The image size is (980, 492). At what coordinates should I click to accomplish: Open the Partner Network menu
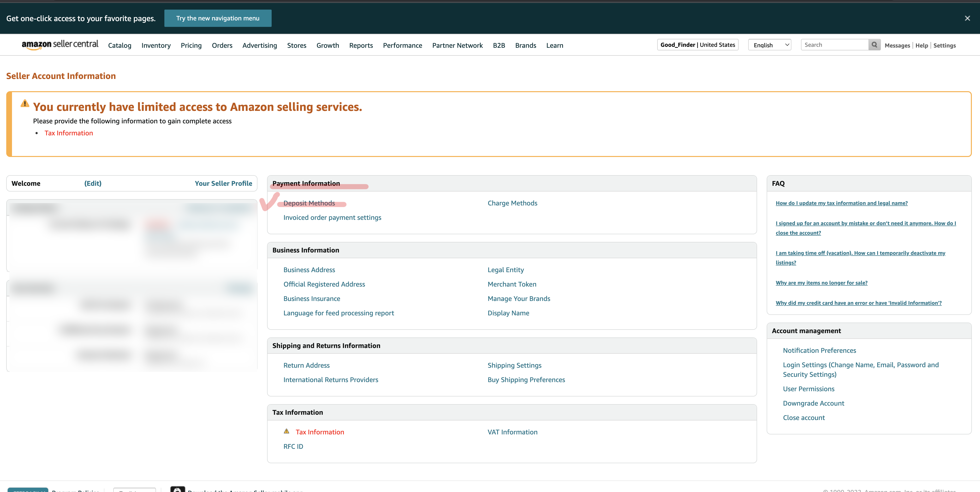(x=457, y=45)
